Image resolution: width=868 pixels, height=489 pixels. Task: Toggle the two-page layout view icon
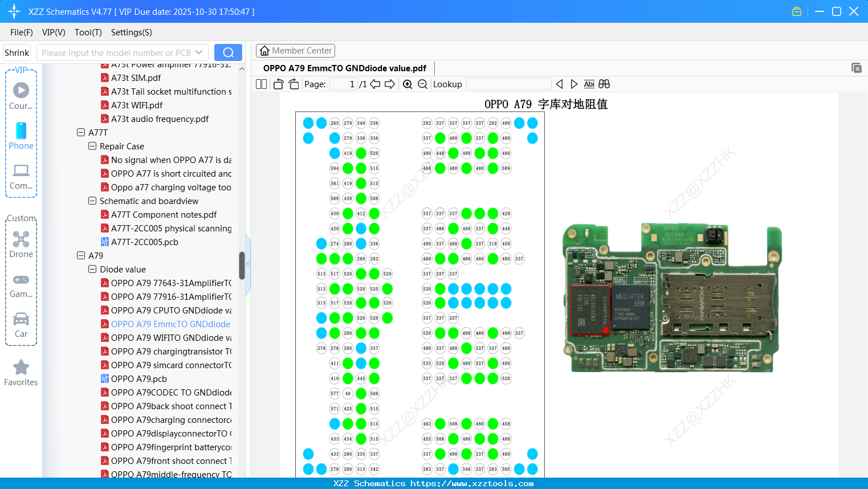click(x=261, y=84)
